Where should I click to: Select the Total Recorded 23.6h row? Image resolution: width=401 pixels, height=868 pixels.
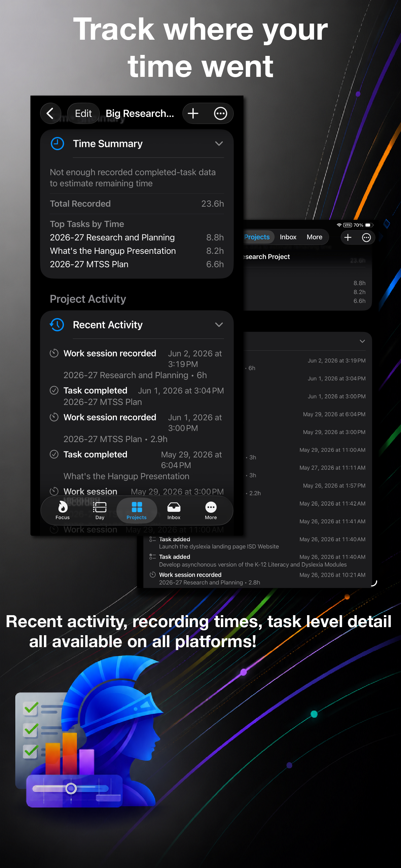(x=137, y=203)
